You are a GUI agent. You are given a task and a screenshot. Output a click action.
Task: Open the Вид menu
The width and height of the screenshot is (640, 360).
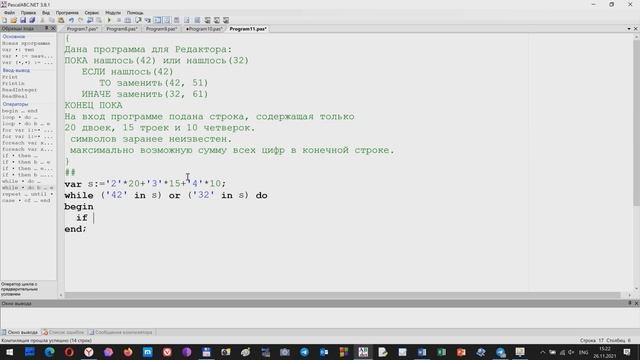click(x=46, y=13)
